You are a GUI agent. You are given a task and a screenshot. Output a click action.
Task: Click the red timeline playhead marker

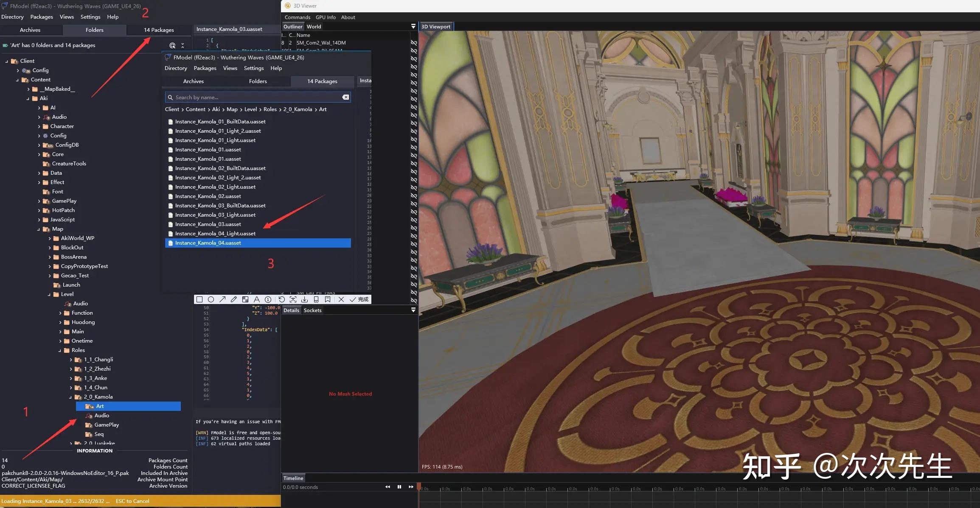(419, 487)
